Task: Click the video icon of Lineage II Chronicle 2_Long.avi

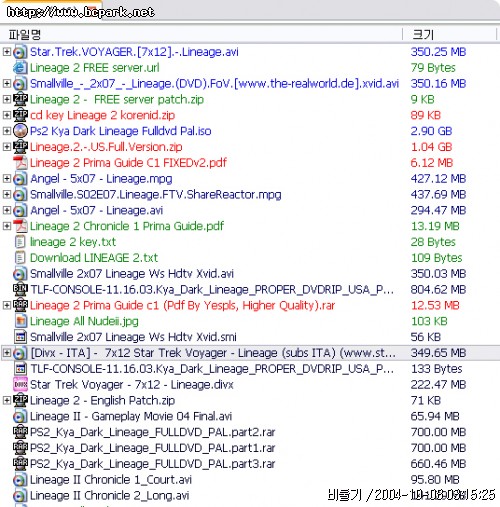Action: coord(20,496)
